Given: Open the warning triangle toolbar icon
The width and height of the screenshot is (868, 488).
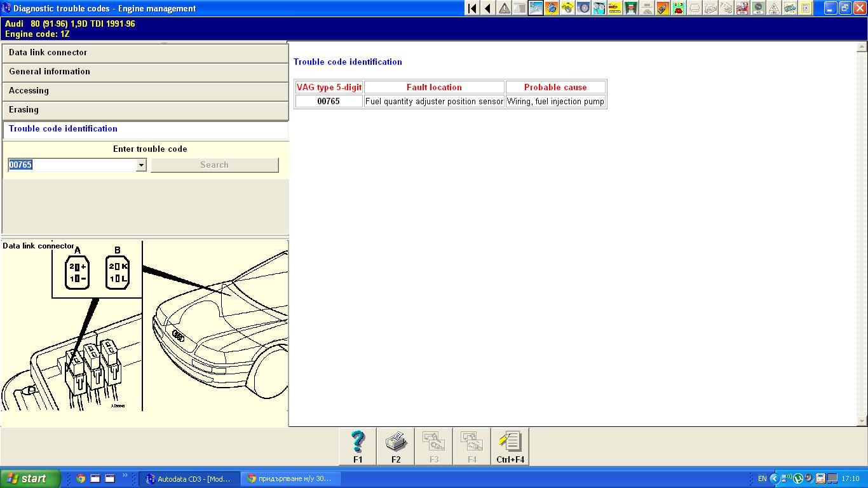Looking at the screenshot, I should coord(504,8).
